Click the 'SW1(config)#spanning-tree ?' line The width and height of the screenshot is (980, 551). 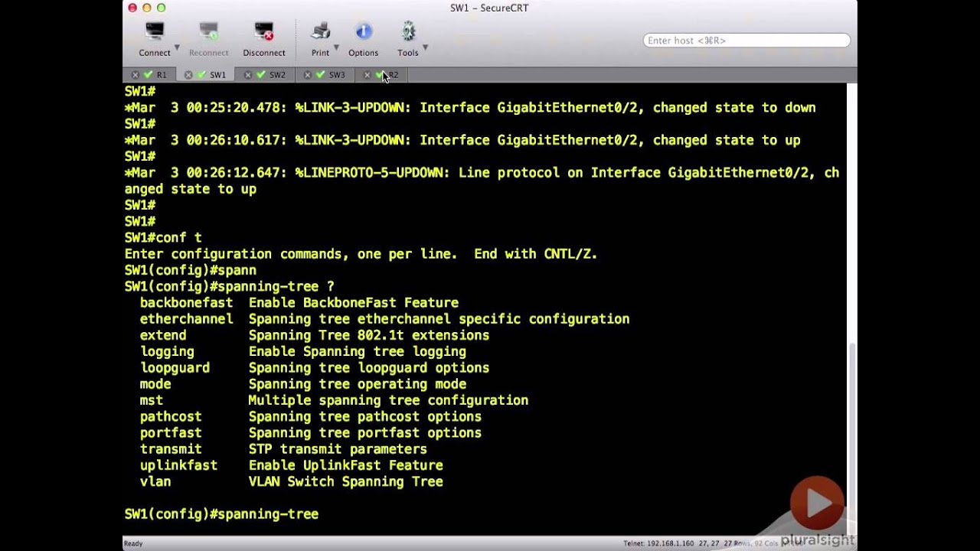(x=230, y=286)
